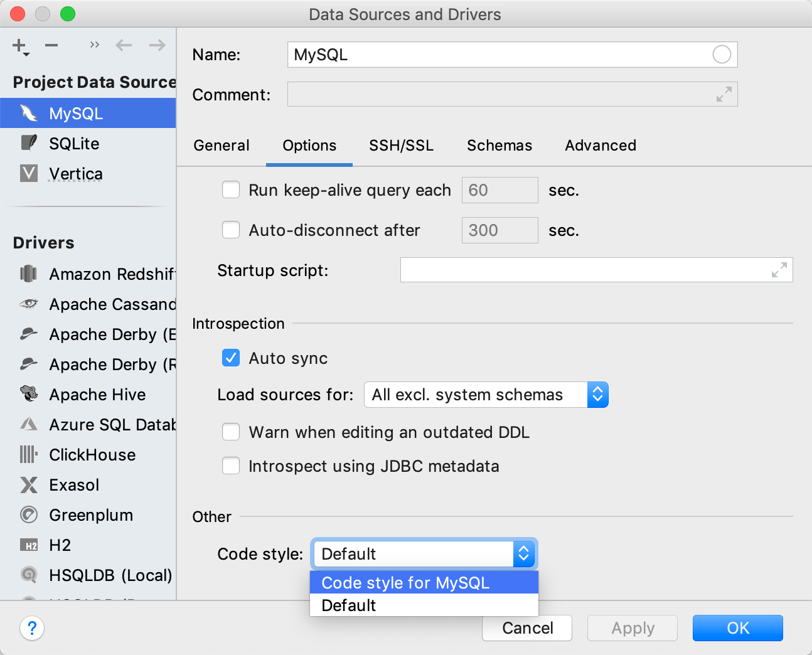Screen dimensions: 812x655
Task: Click the SQLite driver icon
Action: pyautogui.click(x=28, y=143)
